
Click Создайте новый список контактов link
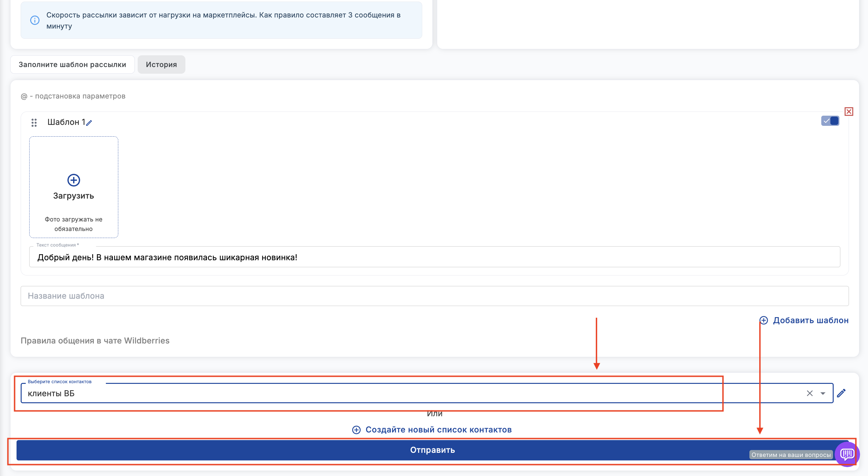click(438, 430)
